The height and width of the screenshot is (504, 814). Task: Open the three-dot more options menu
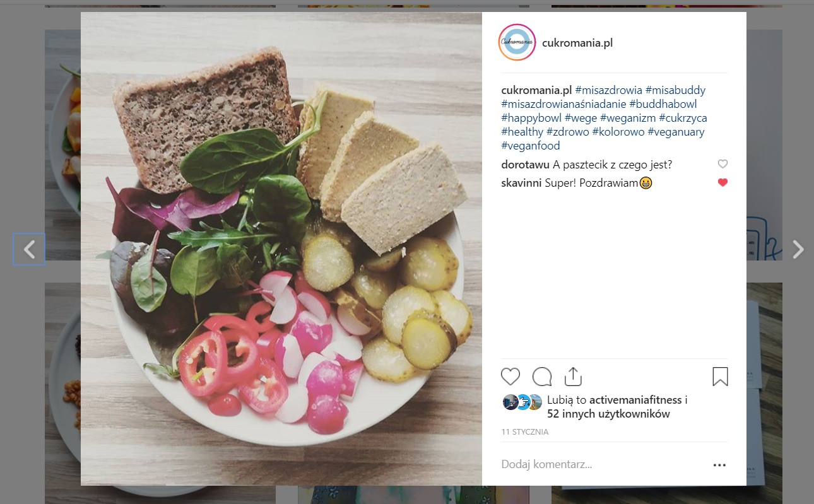pos(719,465)
